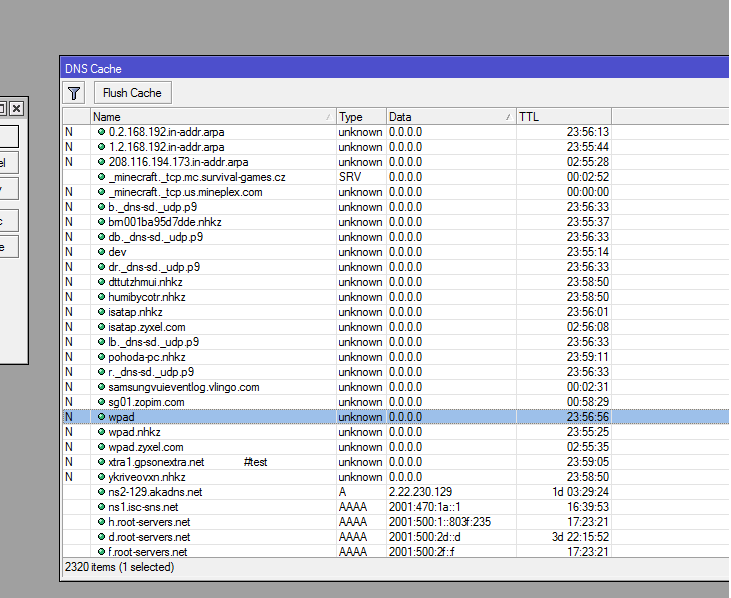Click TTL value 16:39:53
Viewport: 731px width, 598px height.
coord(587,507)
